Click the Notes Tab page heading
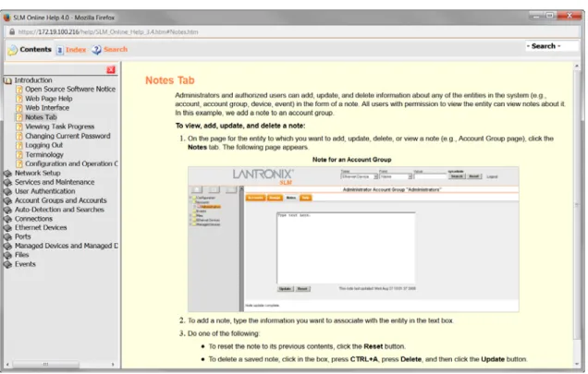 (170, 80)
